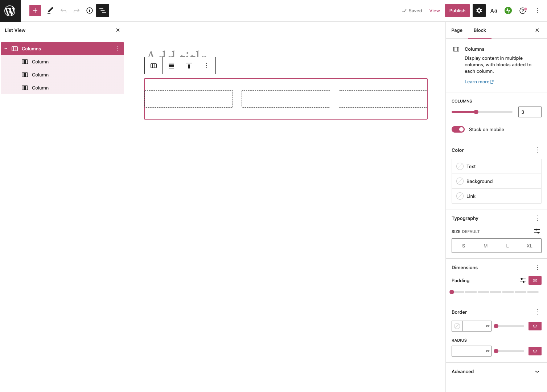Click the Jetpack icon in the top bar
Screen dimensions: 547x392
pos(508,11)
